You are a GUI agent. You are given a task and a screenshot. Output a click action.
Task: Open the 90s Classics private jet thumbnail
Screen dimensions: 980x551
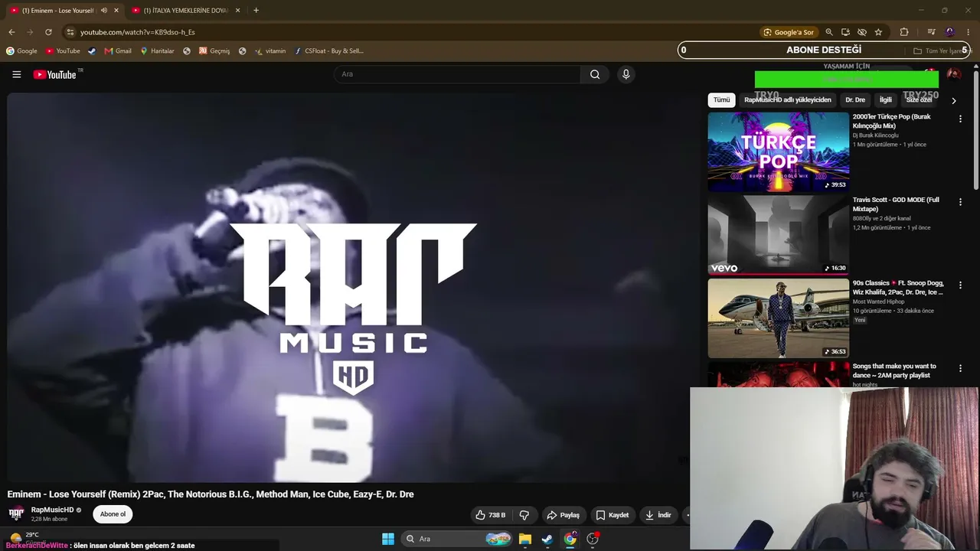778,318
